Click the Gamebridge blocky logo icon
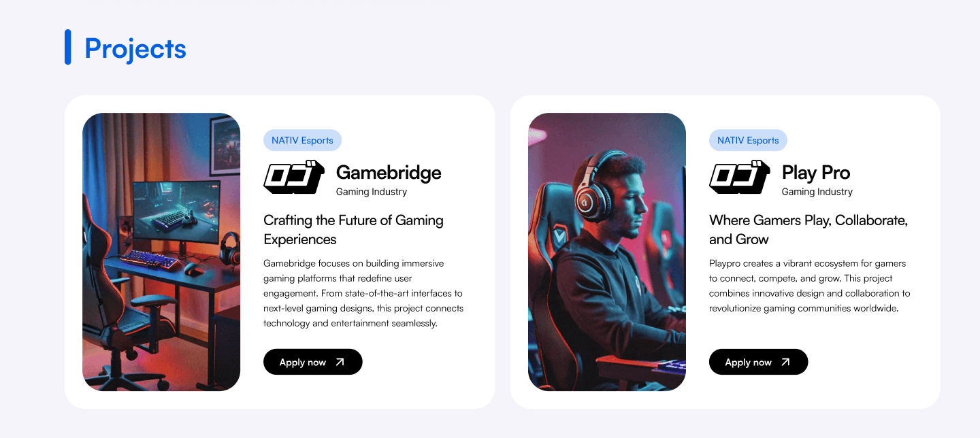Viewport: 980px width, 438px height. [x=294, y=178]
